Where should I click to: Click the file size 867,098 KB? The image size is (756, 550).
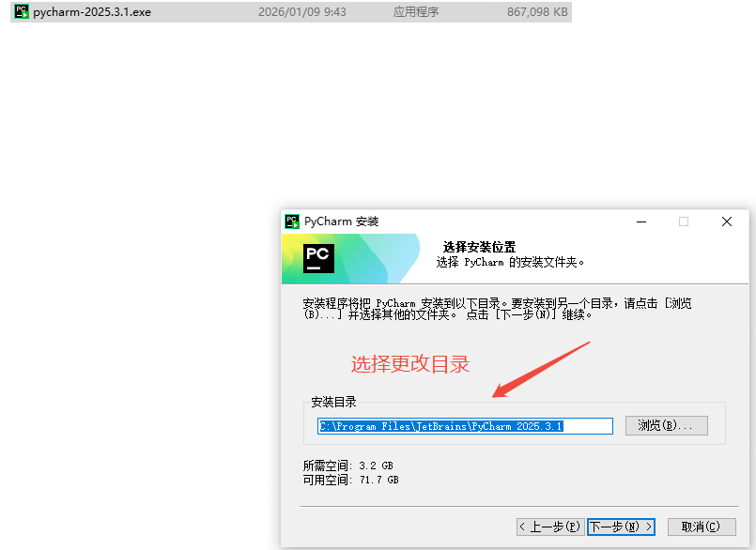tap(537, 12)
